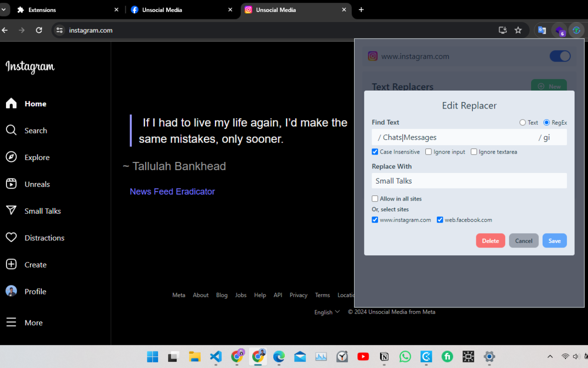
Task: Open WhatsApp from the taskbar
Action: (405, 356)
